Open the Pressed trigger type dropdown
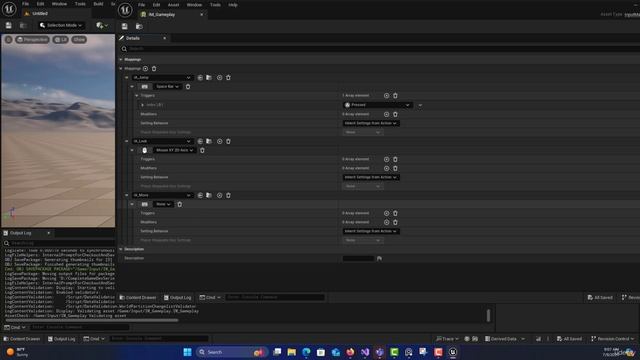 378,105
